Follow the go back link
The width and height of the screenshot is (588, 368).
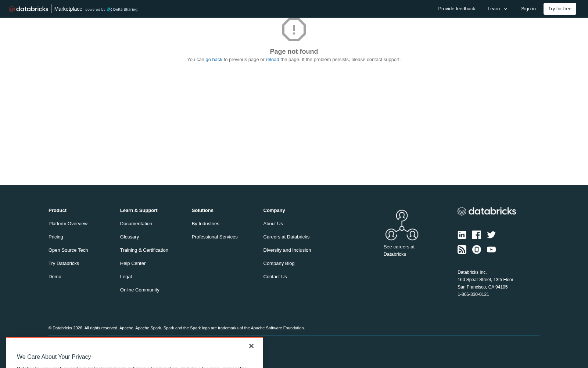(x=214, y=60)
